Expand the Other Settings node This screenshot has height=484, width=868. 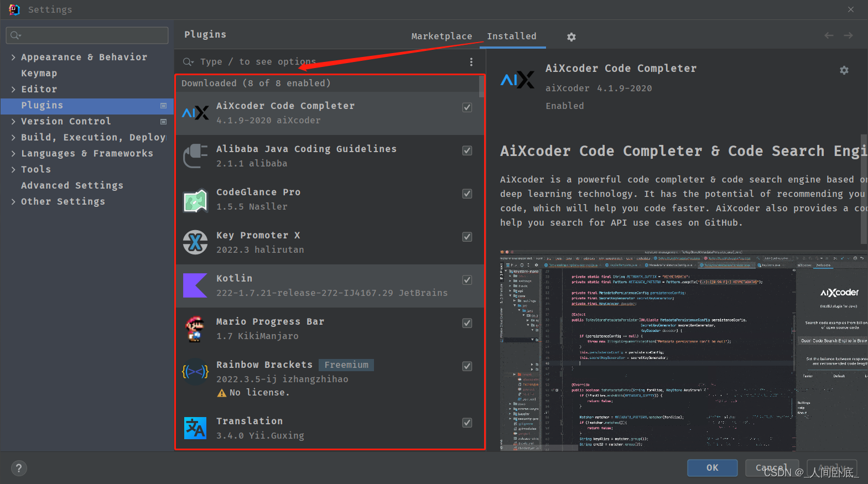(x=13, y=202)
